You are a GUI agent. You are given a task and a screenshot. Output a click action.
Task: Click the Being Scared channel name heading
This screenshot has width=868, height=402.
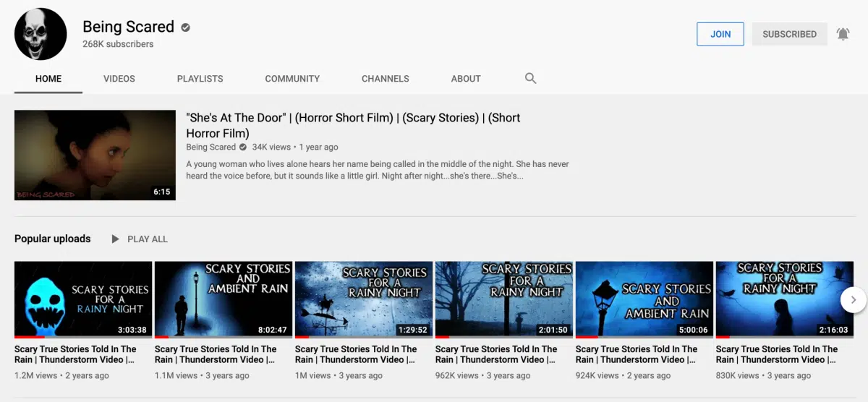(x=128, y=27)
